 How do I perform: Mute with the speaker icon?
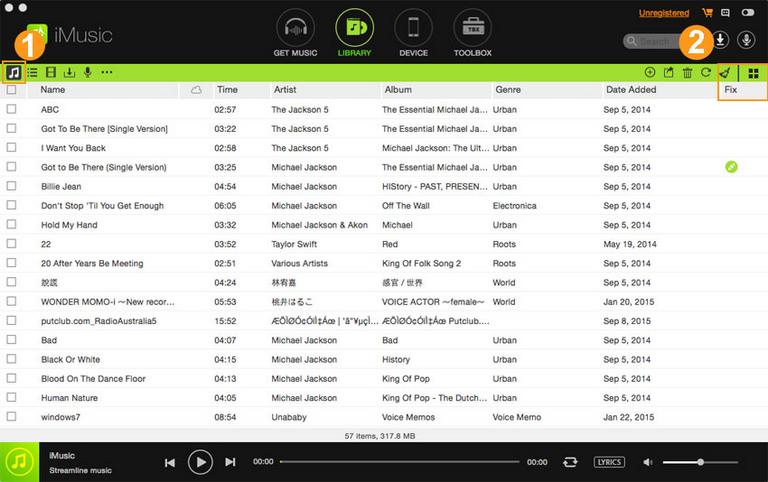(648, 462)
